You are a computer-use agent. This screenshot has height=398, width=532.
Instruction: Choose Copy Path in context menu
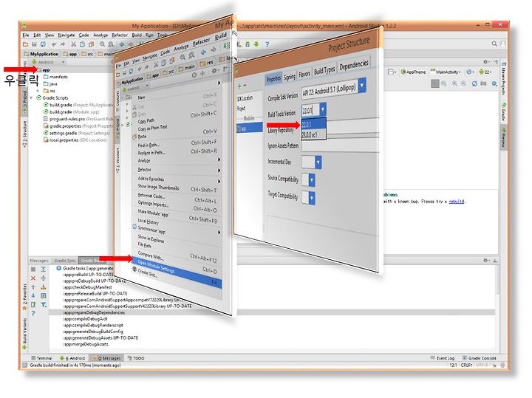pyautogui.click(x=146, y=121)
